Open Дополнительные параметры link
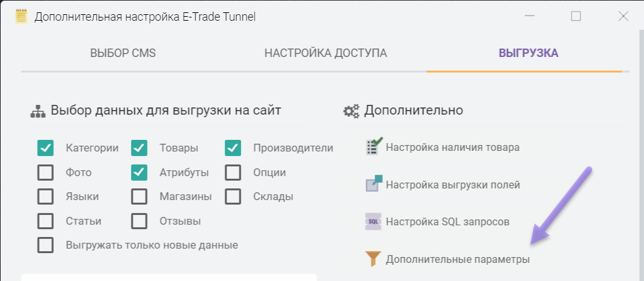This screenshot has width=644, height=281. [x=457, y=260]
